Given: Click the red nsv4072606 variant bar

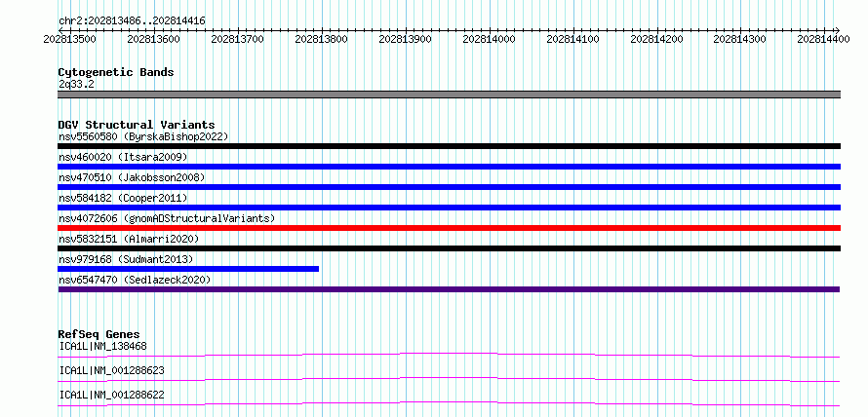Looking at the screenshot, I should click(x=449, y=228).
